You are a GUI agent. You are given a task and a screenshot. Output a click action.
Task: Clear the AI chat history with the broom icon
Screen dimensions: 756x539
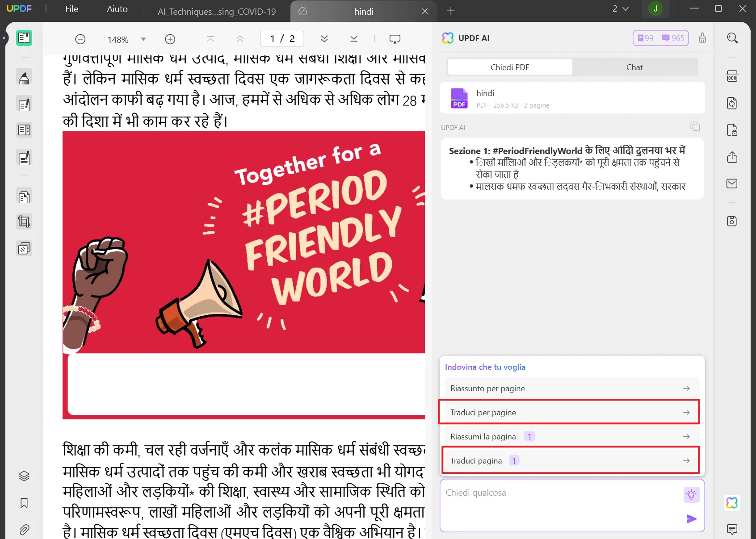(x=702, y=38)
